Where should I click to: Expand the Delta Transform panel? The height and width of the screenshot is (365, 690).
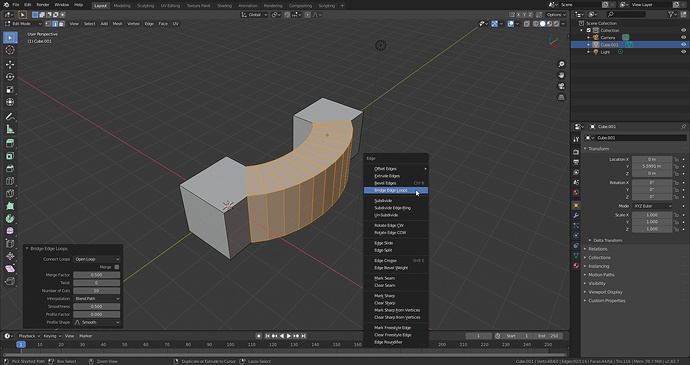[x=607, y=240]
